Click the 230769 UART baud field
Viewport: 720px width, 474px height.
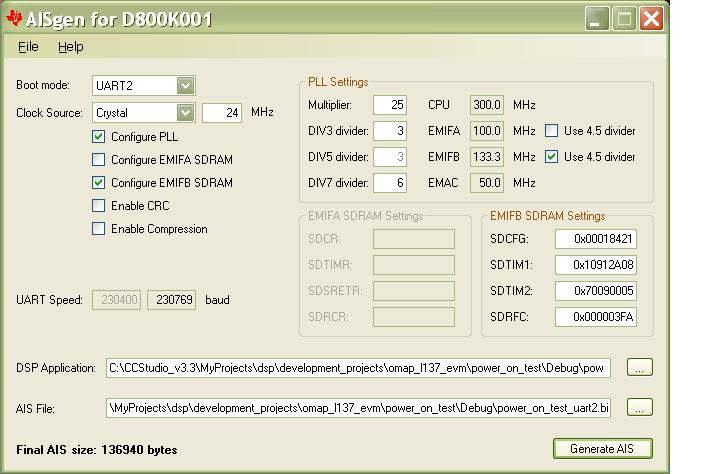tap(171, 300)
